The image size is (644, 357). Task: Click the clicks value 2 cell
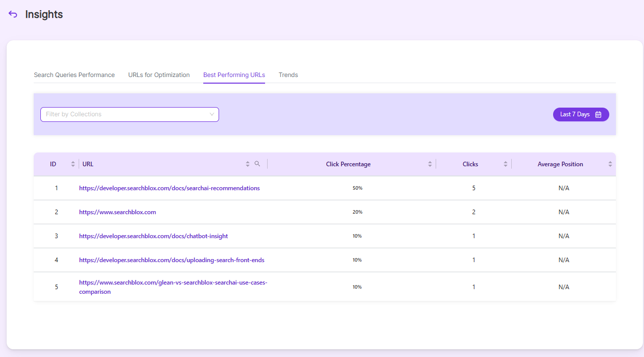pyautogui.click(x=474, y=212)
